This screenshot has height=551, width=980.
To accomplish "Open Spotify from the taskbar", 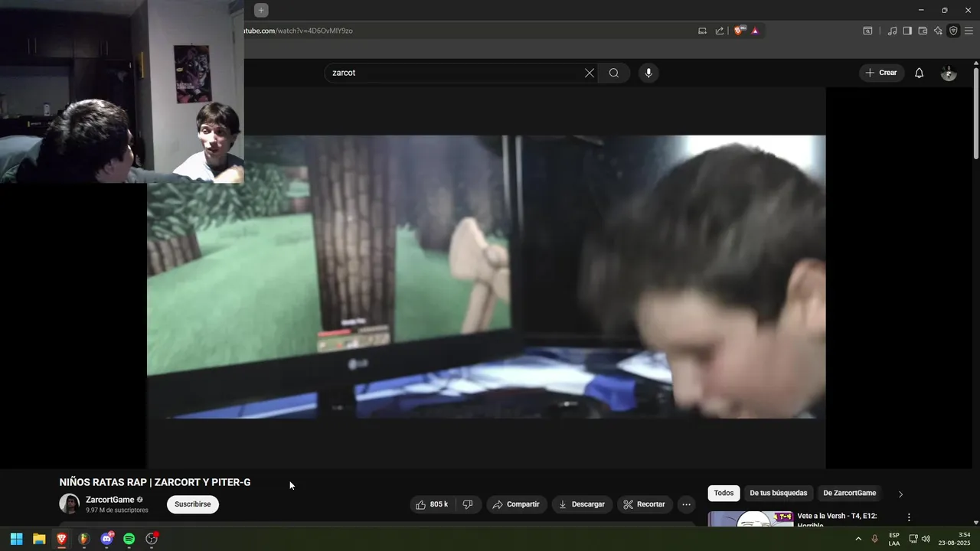I will (129, 539).
